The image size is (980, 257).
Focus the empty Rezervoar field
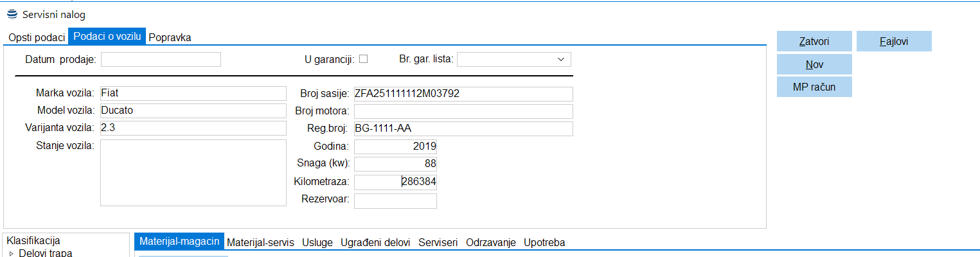pos(395,201)
